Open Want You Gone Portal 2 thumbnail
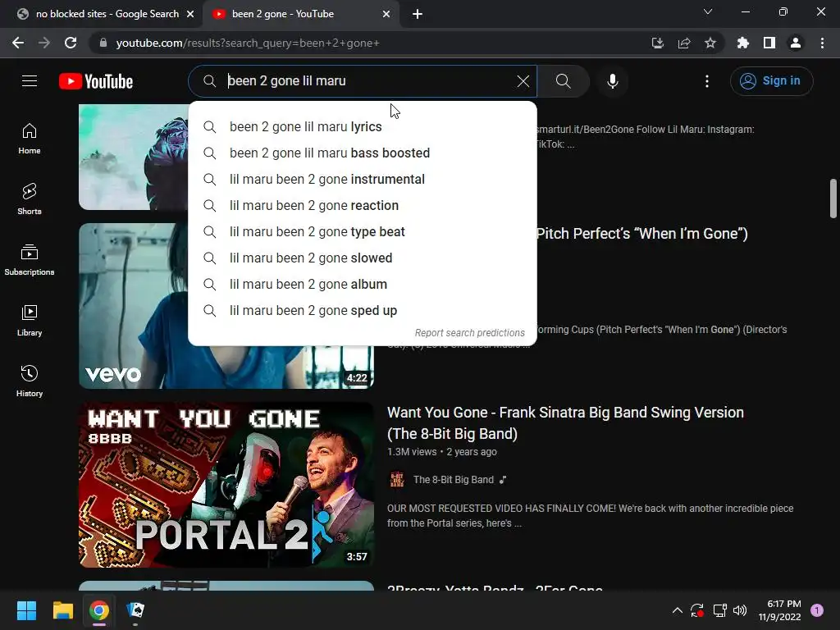This screenshot has width=840, height=630. pyautogui.click(x=226, y=485)
